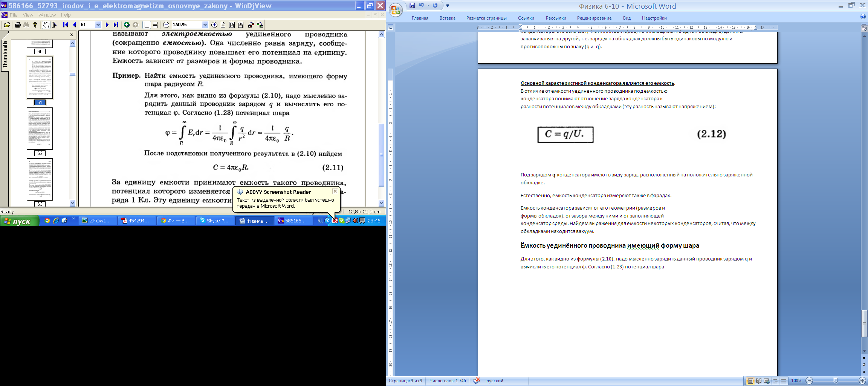Select page 62 thumbnail

coord(40,132)
